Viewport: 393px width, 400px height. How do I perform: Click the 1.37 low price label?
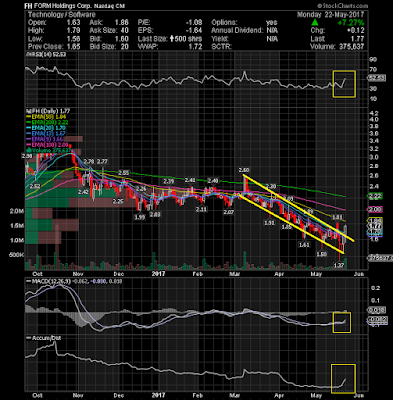pyautogui.click(x=339, y=265)
